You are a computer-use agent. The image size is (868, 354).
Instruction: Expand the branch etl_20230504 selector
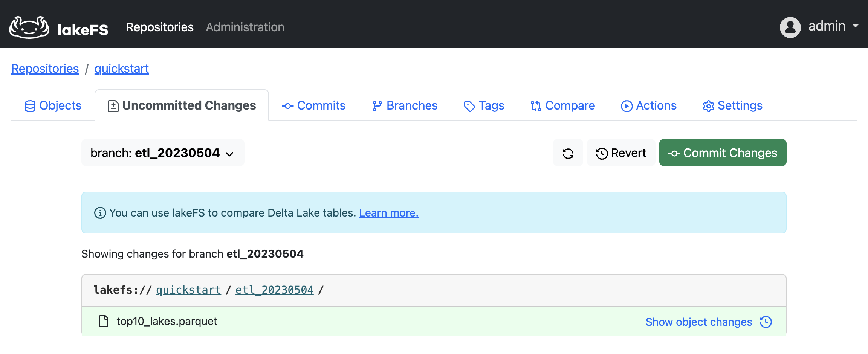coord(162,153)
